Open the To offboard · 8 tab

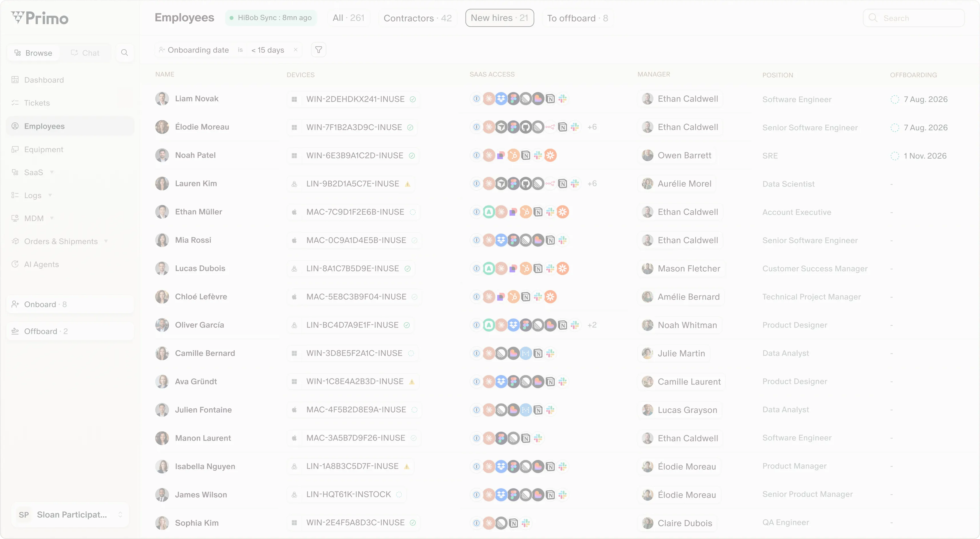pos(577,18)
